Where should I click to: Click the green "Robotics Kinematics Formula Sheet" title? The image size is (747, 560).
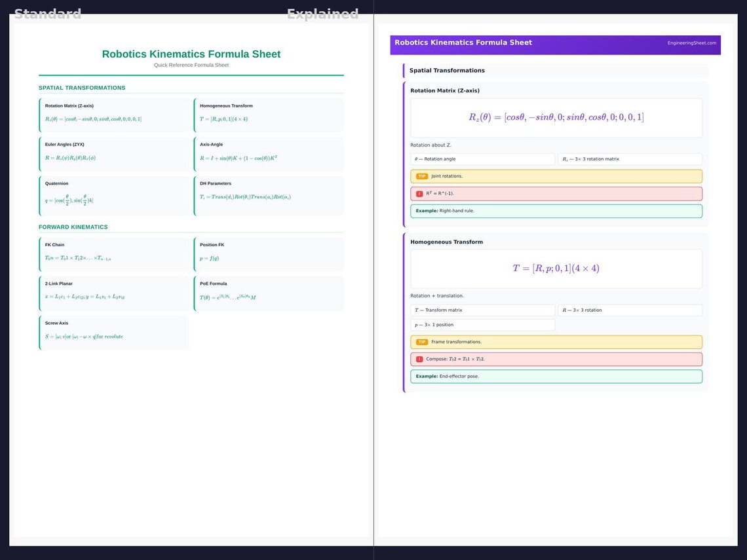(191, 54)
